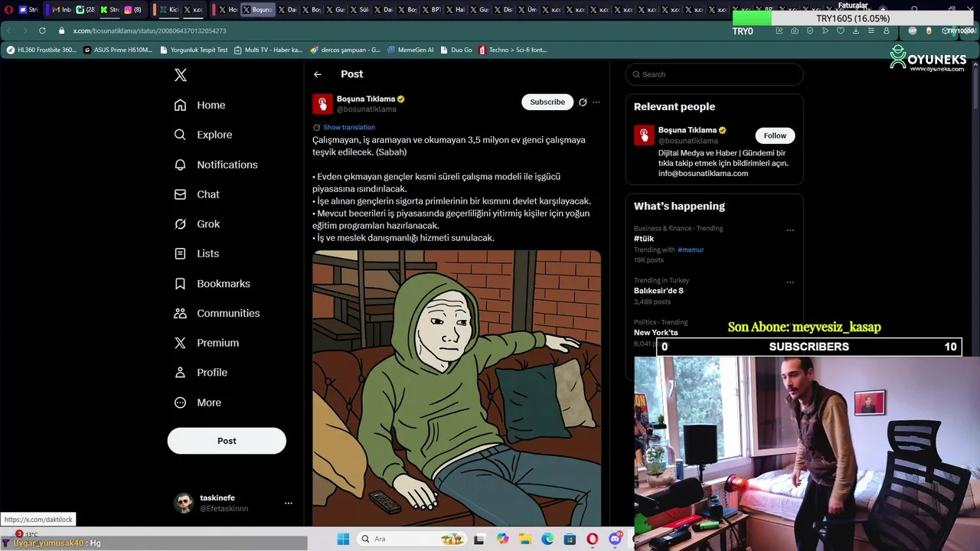980x551 pixels.
Task: Open Multi TV - Haber bookmark
Action: point(268,50)
